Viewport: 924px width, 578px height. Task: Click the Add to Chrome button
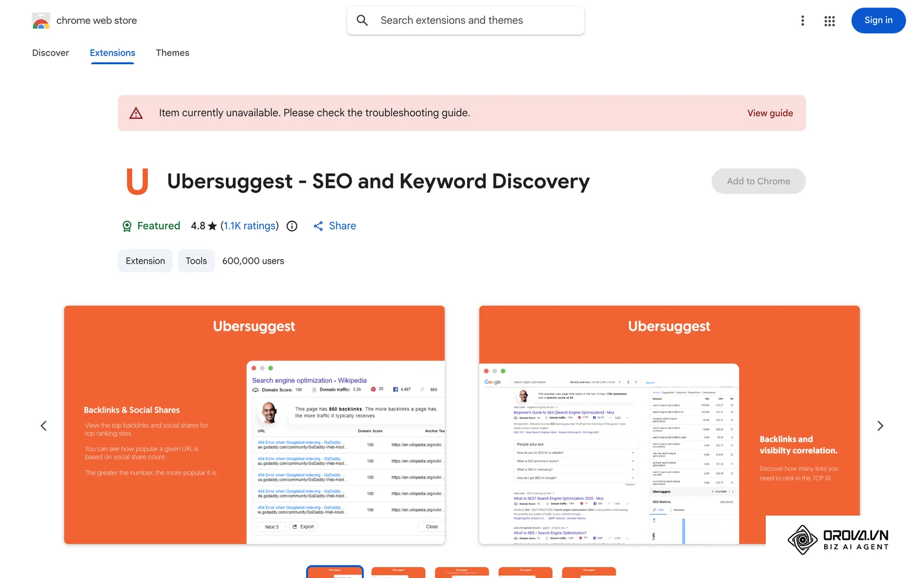pos(759,181)
